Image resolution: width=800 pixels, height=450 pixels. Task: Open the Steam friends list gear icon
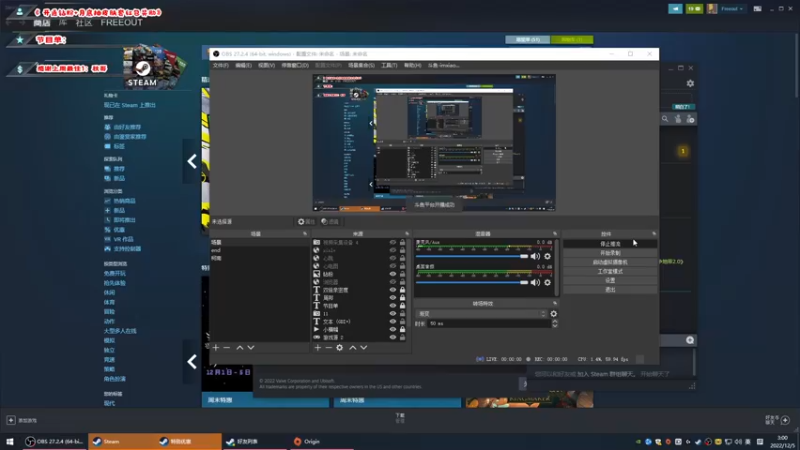(x=690, y=83)
